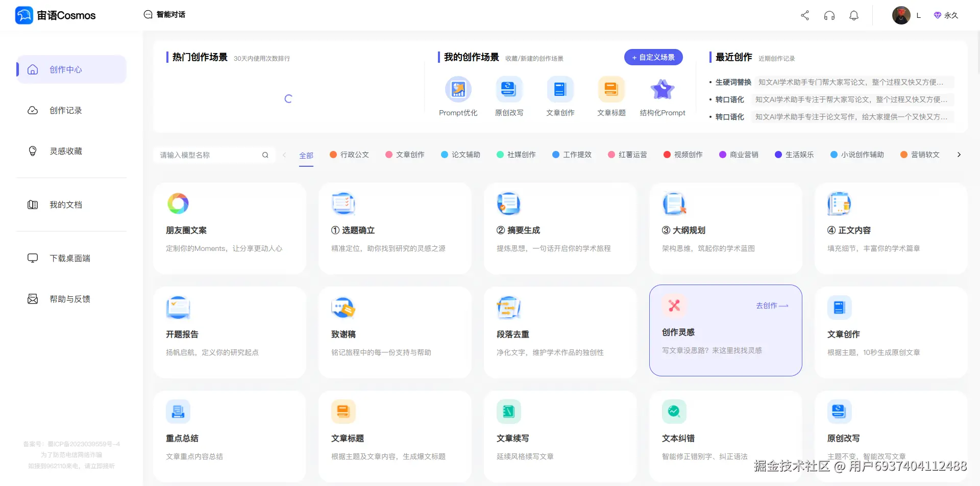Screen dimensions: 980x486
Task: Open the notification bell
Action: tap(854, 15)
